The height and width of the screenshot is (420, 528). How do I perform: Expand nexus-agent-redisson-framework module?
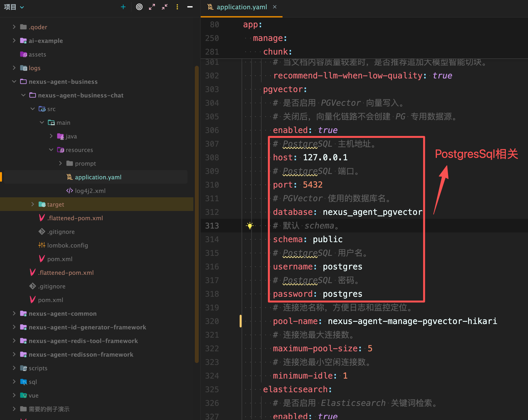click(14, 354)
